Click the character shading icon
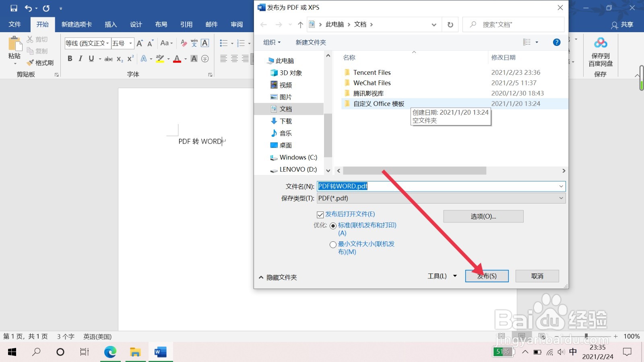 pos(194,59)
